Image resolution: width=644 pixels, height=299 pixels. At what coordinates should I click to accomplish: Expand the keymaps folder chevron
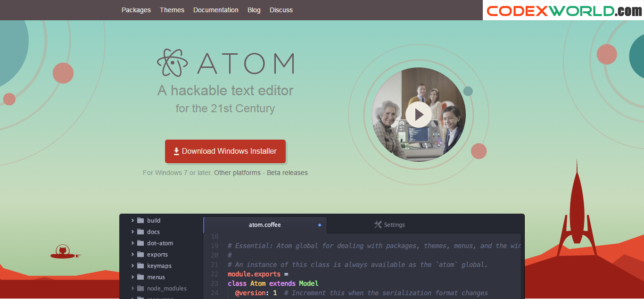coord(132,266)
